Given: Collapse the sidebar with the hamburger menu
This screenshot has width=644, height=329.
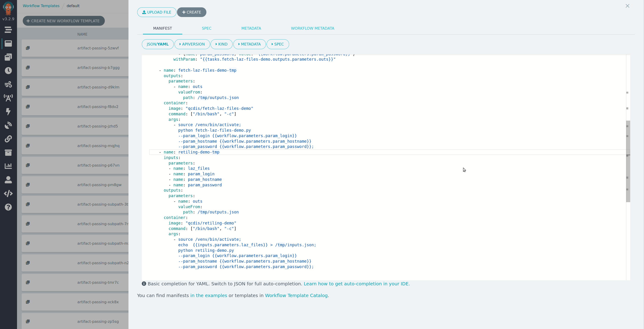Looking at the screenshot, I should click(x=8, y=30).
